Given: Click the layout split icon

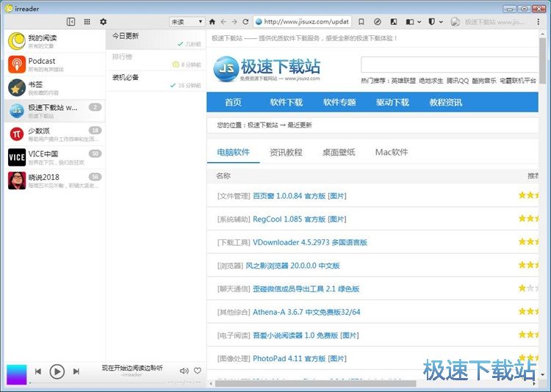Looking at the screenshot, I should coord(410,22).
